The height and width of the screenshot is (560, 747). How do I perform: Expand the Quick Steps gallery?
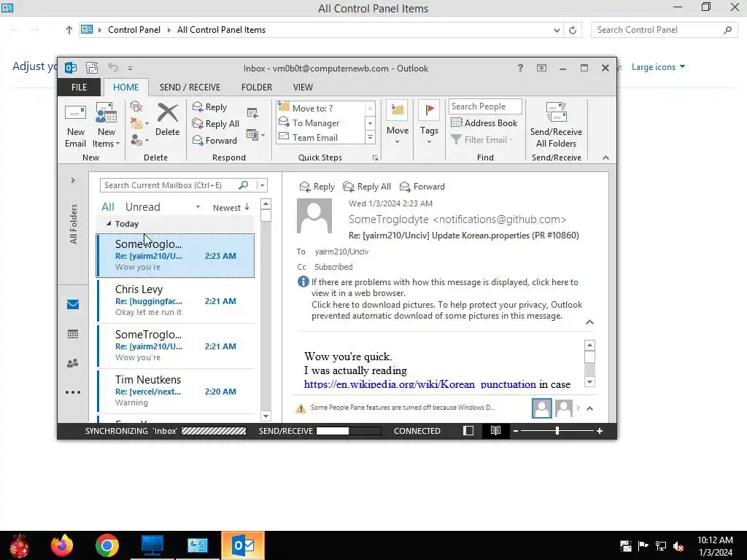370,138
